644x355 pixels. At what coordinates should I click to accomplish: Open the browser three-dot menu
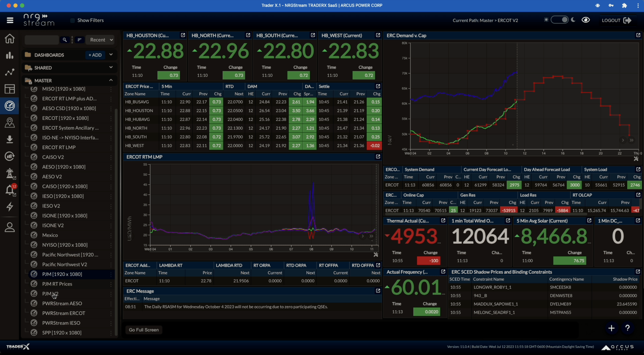tap(638, 5)
